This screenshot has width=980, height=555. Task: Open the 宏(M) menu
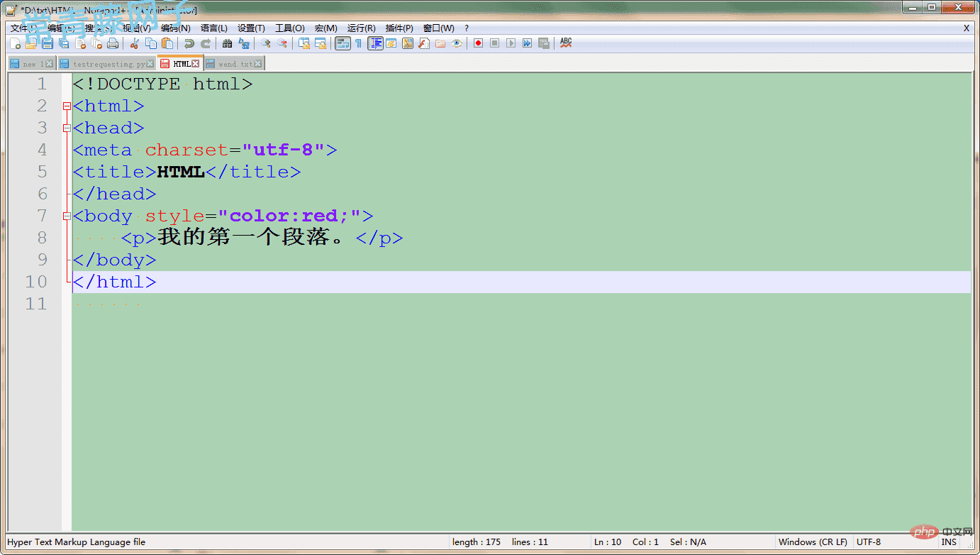point(325,28)
